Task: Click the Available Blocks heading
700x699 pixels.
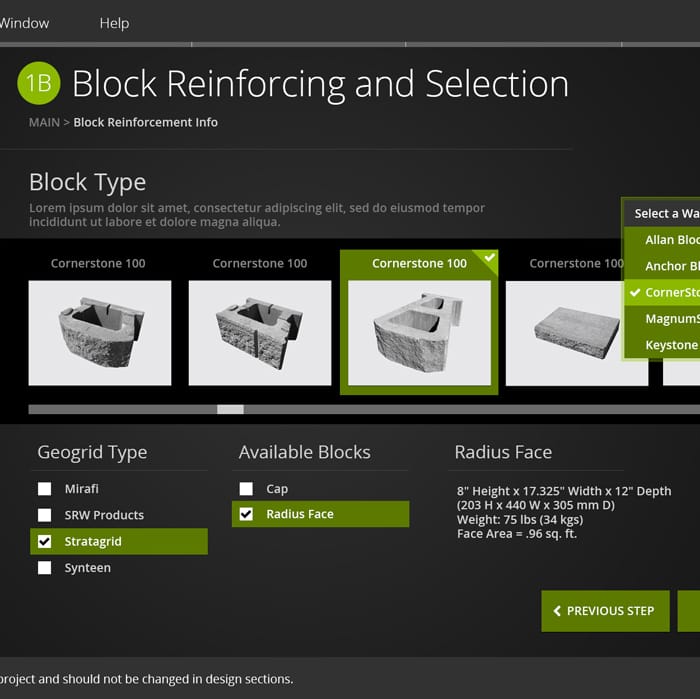Action: 305,453
